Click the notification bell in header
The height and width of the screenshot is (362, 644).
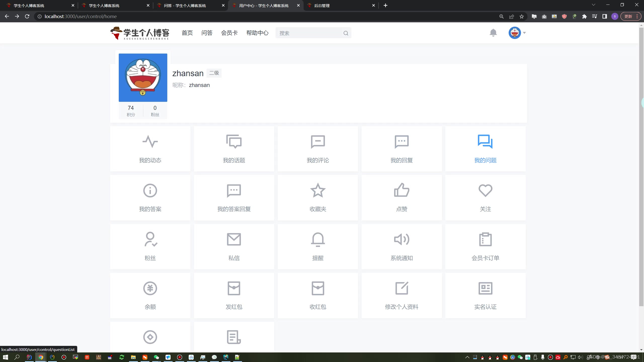(493, 33)
